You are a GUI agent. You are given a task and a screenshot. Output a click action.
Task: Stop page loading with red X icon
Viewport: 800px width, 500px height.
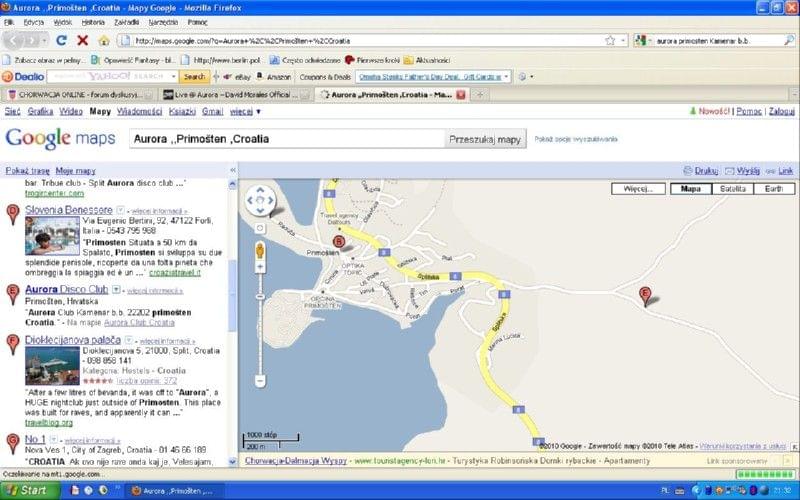click(83, 40)
